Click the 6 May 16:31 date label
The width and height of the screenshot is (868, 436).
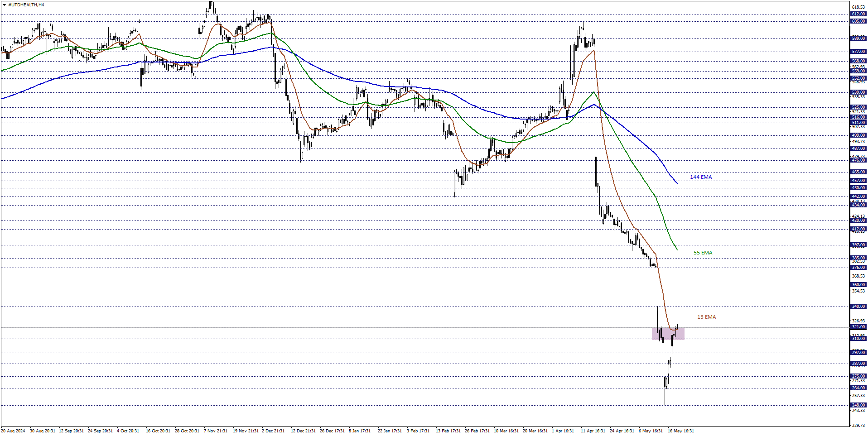click(651, 431)
